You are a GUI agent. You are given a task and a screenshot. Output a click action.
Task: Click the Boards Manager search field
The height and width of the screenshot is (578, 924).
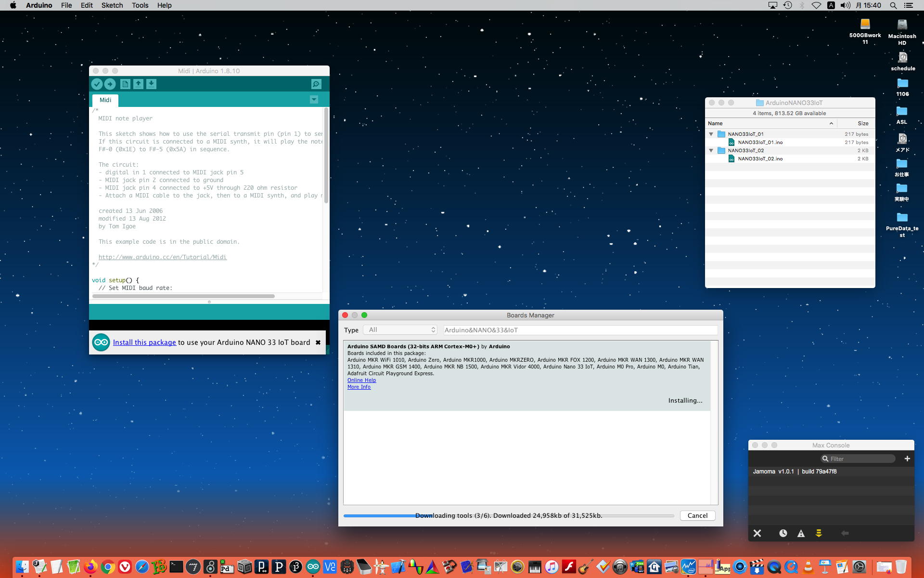(580, 330)
